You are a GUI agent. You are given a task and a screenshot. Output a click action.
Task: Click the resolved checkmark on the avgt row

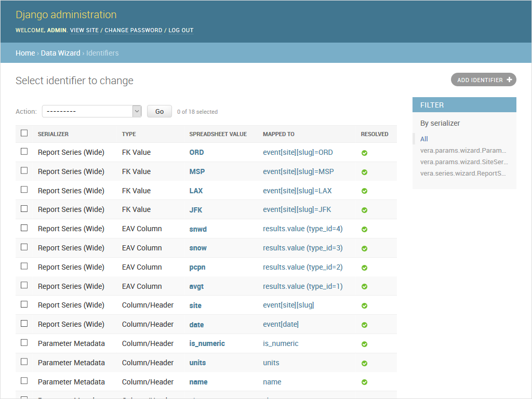364,286
